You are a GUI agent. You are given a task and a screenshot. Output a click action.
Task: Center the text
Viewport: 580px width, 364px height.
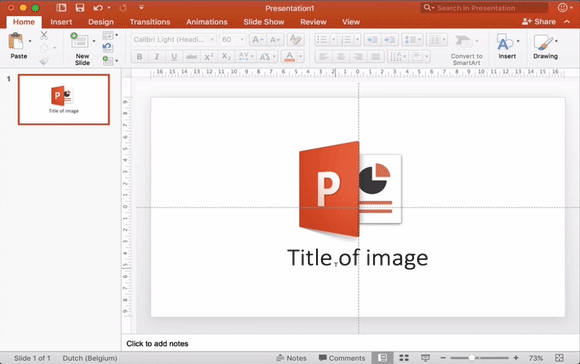[x=341, y=57]
